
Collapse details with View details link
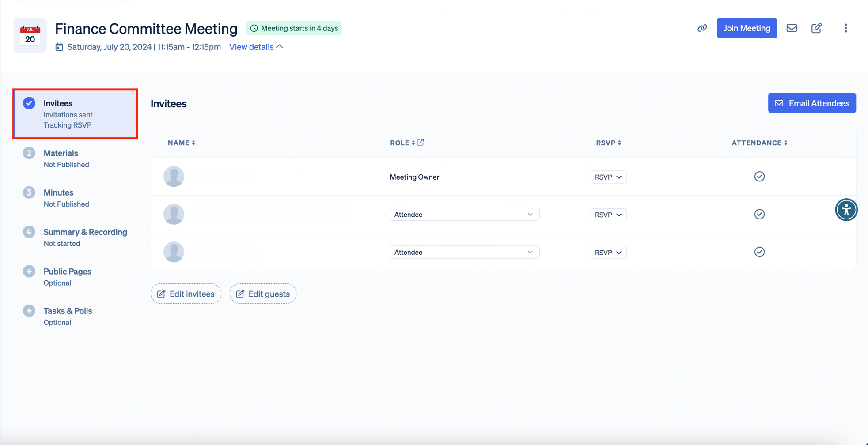pos(256,47)
